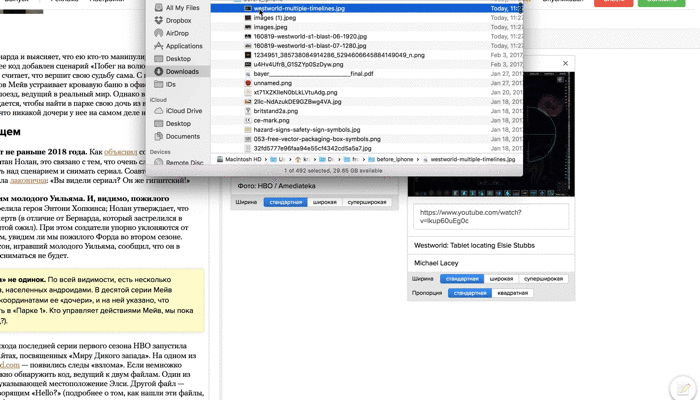Click the britstand2a.png file icon

(x=248, y=111)
